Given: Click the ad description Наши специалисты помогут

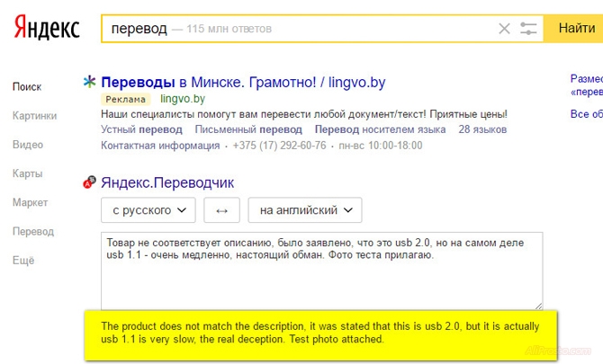Looking at the screenshot, I should click(304, 114).
